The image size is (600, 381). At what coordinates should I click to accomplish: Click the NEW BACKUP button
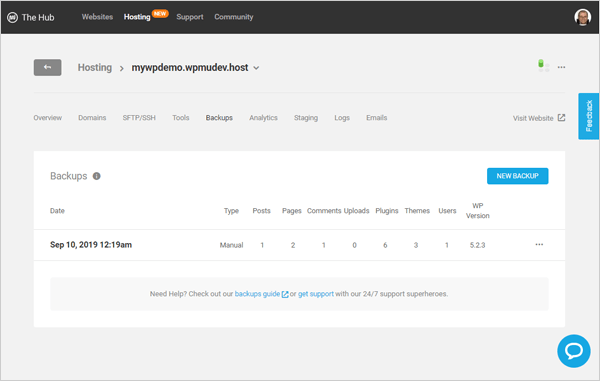[x=517, y=176]
